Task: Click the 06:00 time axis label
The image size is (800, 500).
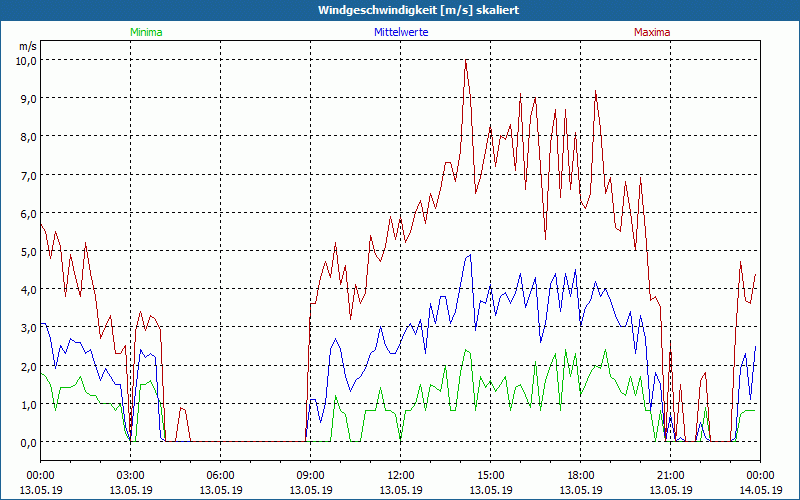Action: [x=220, y=476]
